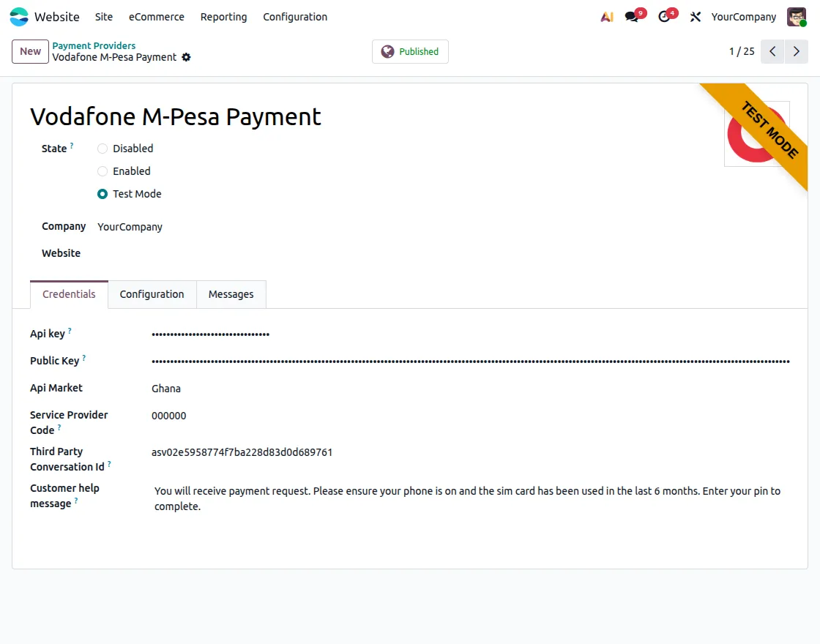The width and height of the screenshot is (820, 644).
Task: Open the Website app home logo
Action: pos(19,17)
